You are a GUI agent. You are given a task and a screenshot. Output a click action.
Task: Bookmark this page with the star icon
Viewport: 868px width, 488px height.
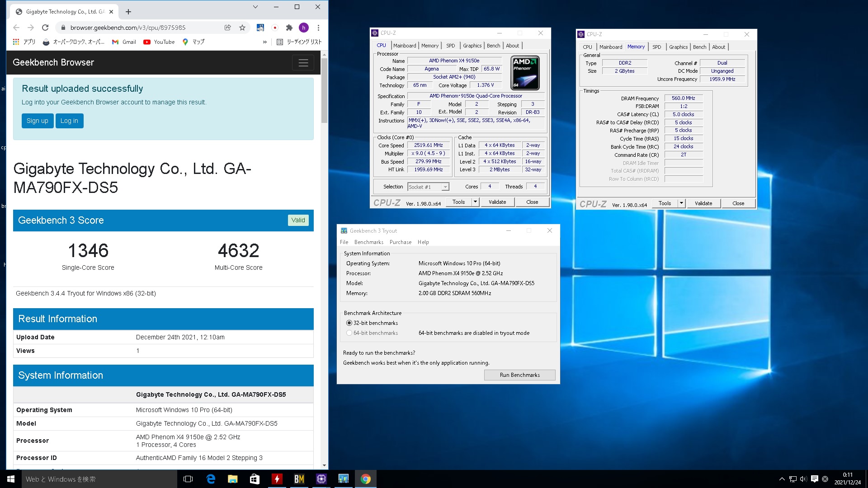[242, 28]
